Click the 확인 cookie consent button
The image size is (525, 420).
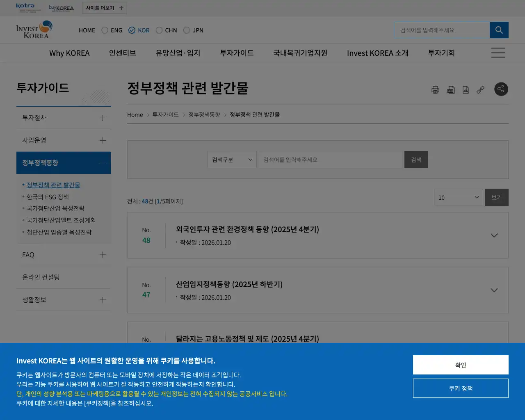(x=460, y=365)
